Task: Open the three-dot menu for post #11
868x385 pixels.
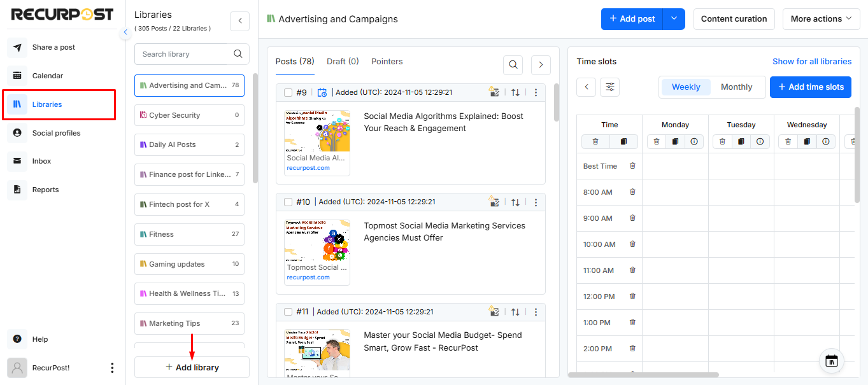Action: click(x=536, y=312)
